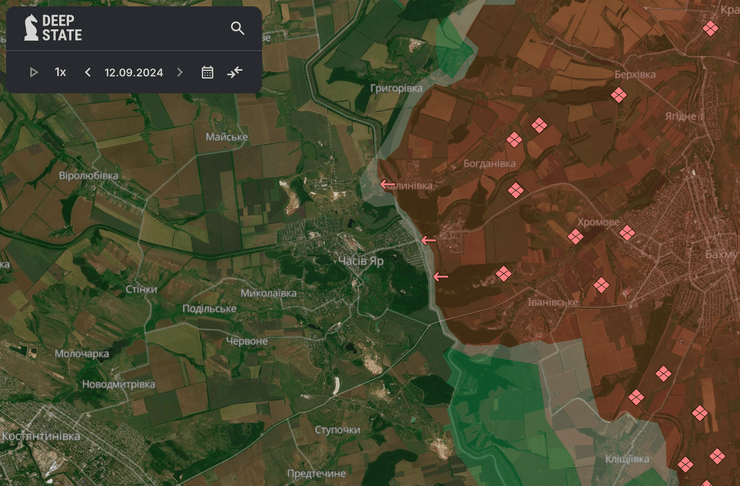The height and width of the screenshot is (486, 740).
Task: Click the Часів Яр town label
Action: [361, 259]
